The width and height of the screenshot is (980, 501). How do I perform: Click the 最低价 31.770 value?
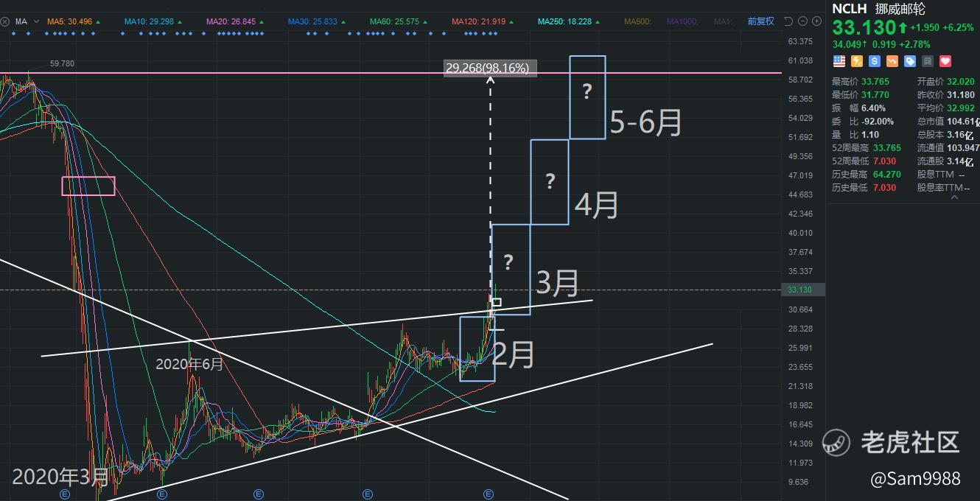pos(876,95)
